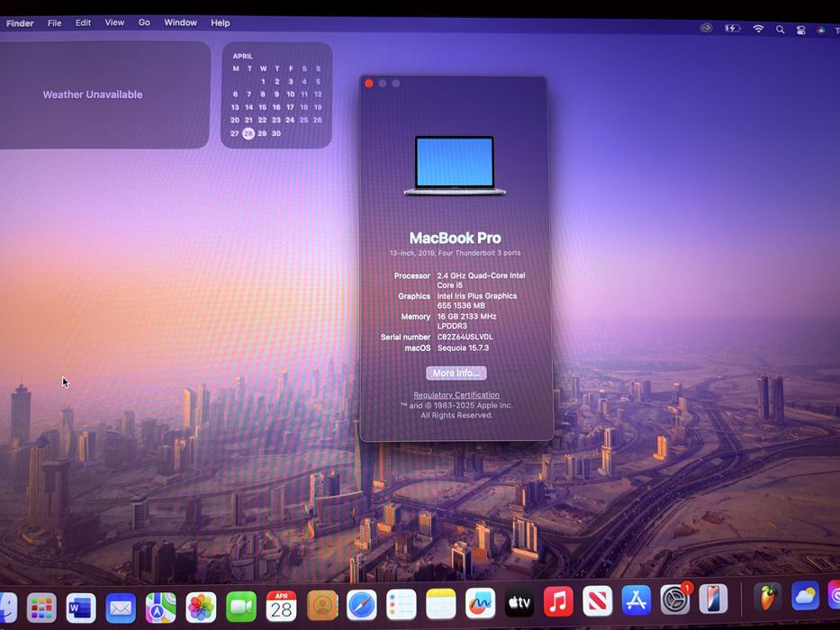
Task: Launch Microsoft Word from the Dock
Action: click(81, 607)
